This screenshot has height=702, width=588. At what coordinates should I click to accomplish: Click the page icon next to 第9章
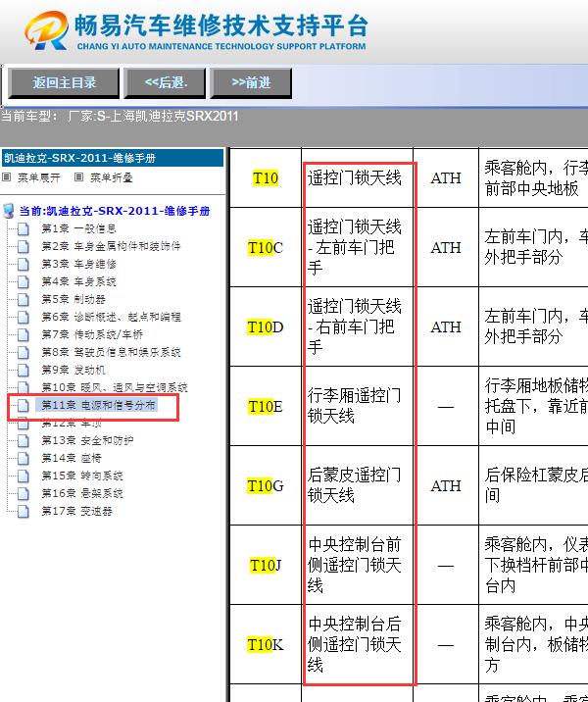coord(24,370)
